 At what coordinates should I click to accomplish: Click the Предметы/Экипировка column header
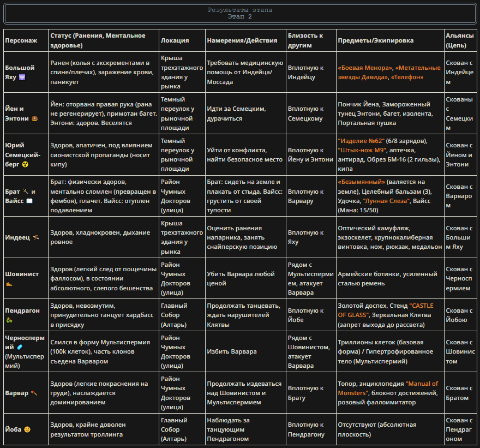pos(390,40)
